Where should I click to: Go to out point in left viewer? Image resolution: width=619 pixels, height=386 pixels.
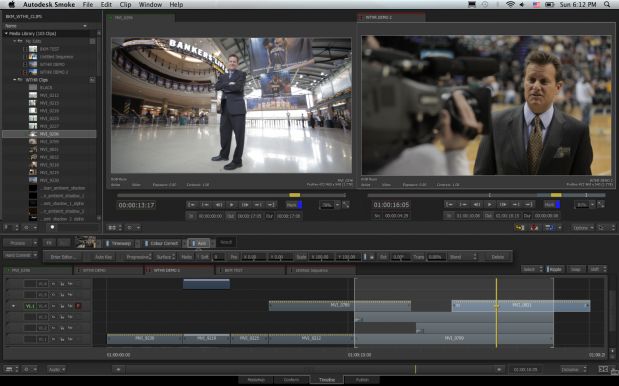tap(271, 205)
